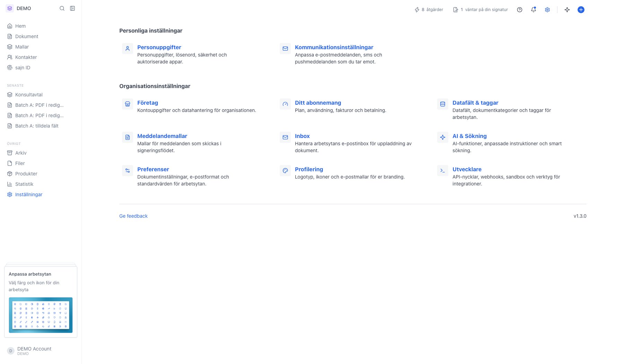Open the DEMO Account user menu
The width and height of the screenshot is (624, 364).
click(41, 351)
